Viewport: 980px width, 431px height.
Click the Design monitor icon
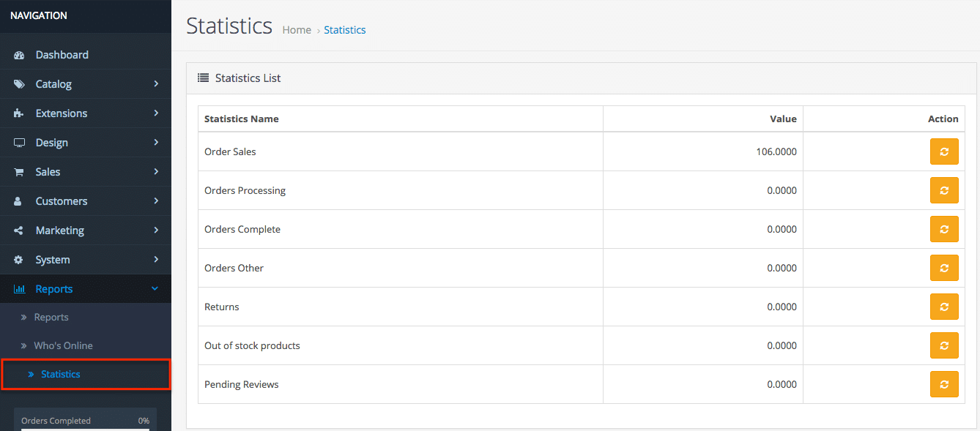tap(19, 143)
